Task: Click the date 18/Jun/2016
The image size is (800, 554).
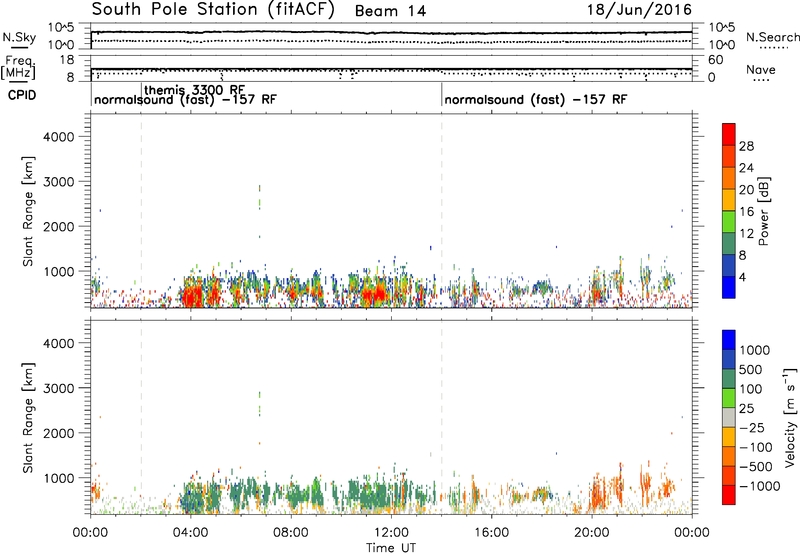Action: tap(639, 10)
